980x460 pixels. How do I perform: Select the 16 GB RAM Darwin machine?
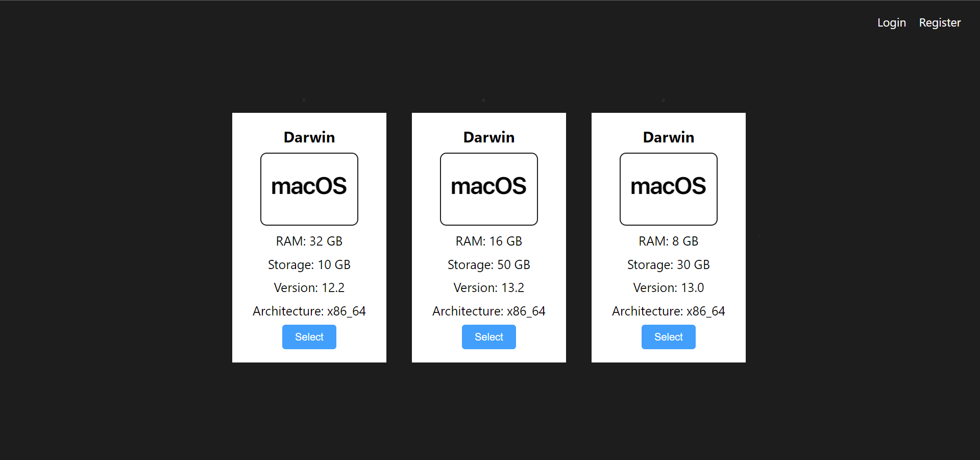point(489,337)
